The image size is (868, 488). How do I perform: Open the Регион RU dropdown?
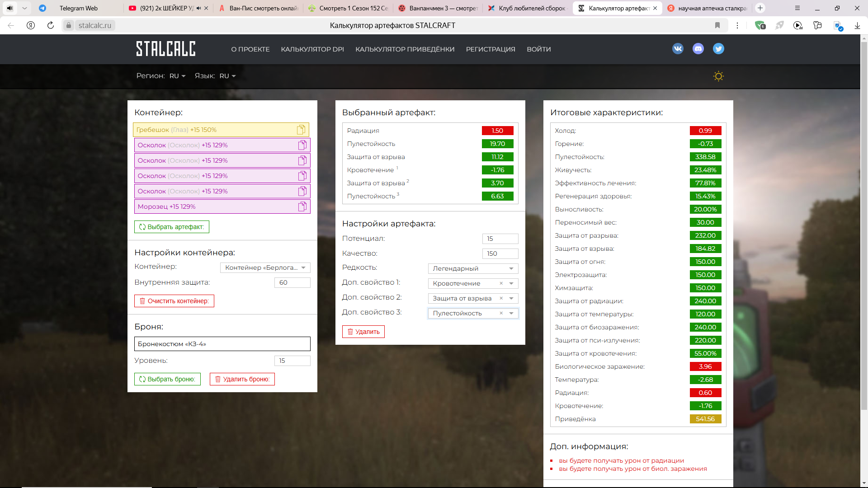click(x=178, y=76)
